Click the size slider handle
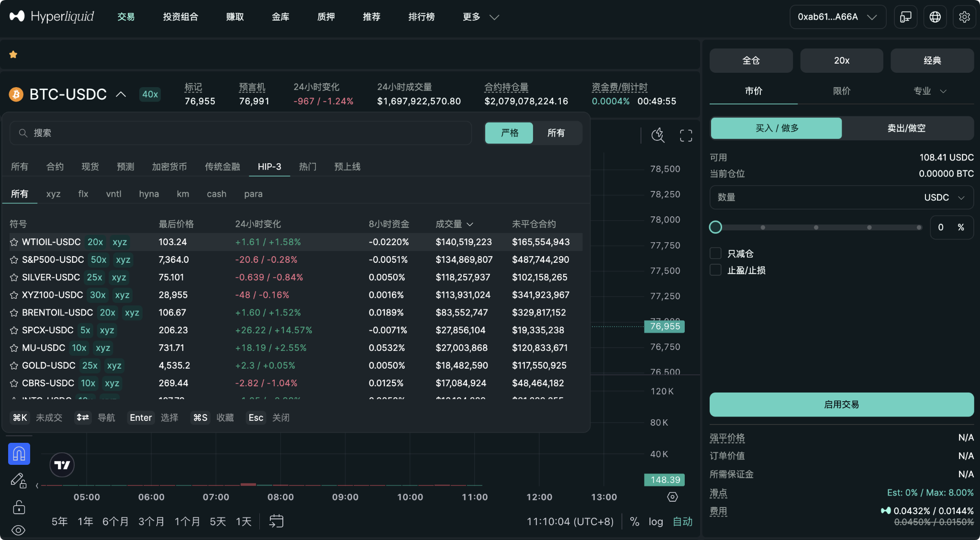This screenshot has height=540, width=980. [x=715, y=227]
